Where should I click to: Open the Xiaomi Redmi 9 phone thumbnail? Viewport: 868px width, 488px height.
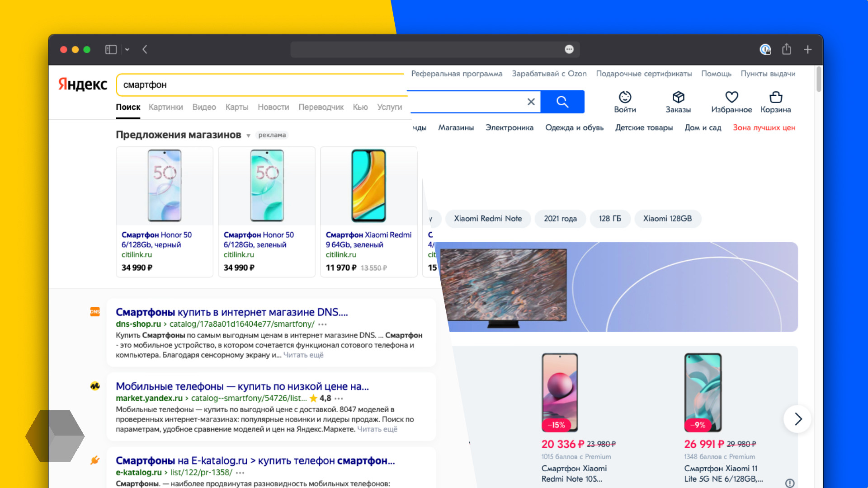tap(369, 186)
